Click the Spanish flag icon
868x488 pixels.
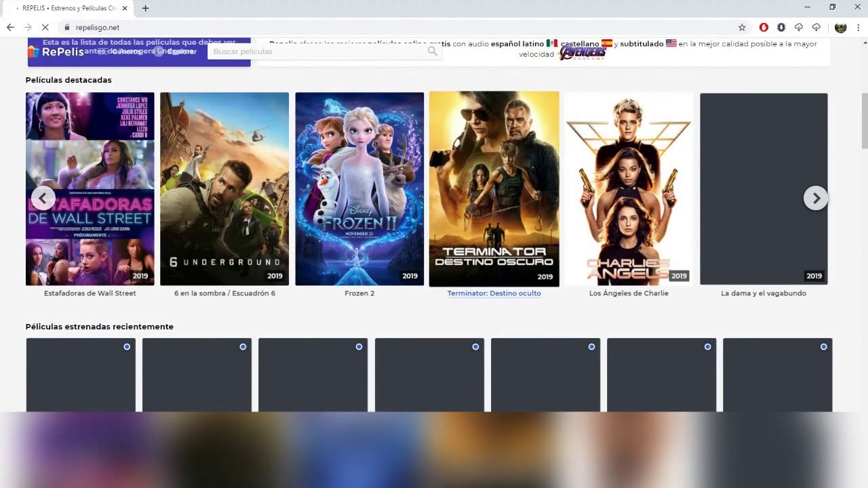tap(607, 43)
